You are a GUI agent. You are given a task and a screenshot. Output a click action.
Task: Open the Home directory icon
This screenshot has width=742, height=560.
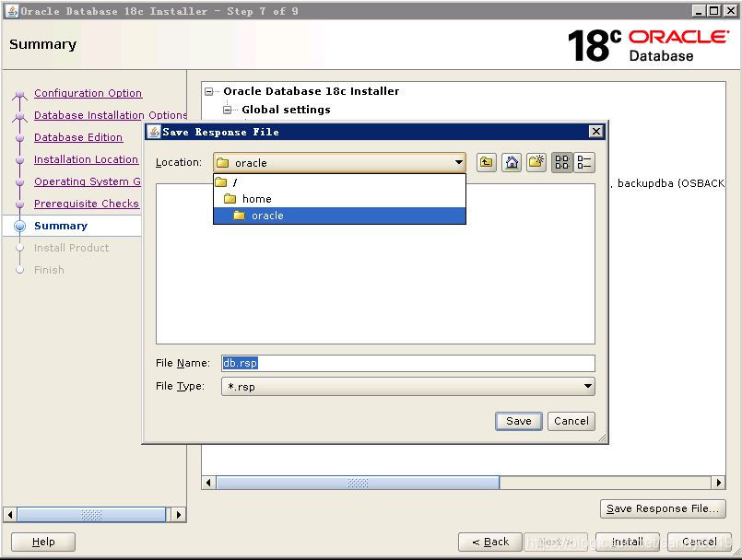[x=512, y=163]
